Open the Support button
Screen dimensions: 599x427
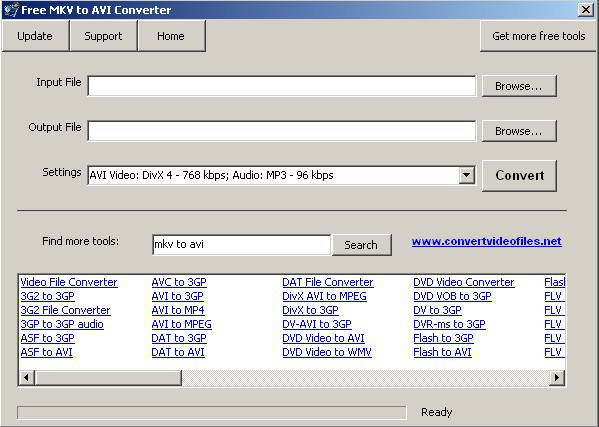pos(103,36)
